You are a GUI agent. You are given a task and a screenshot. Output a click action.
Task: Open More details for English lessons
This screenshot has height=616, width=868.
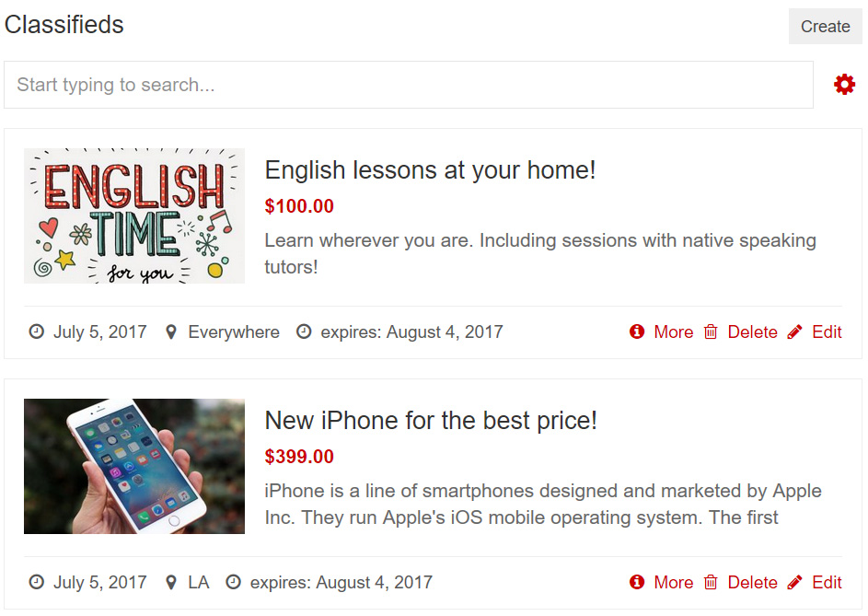[x=673, y=331]
